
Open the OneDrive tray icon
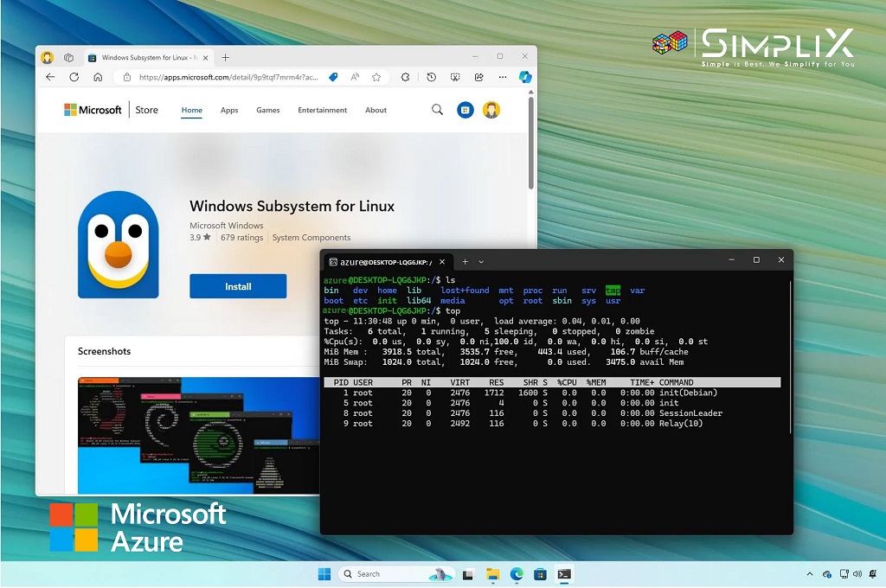827,574
